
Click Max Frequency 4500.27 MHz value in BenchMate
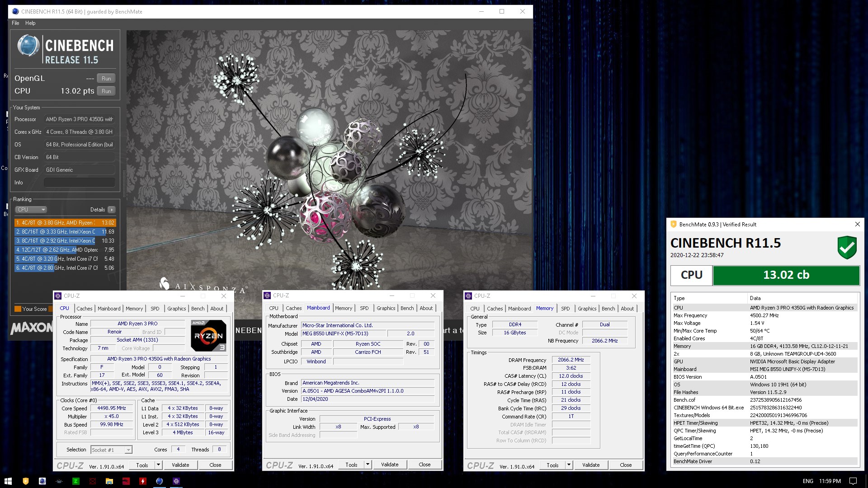coord(764,315)
